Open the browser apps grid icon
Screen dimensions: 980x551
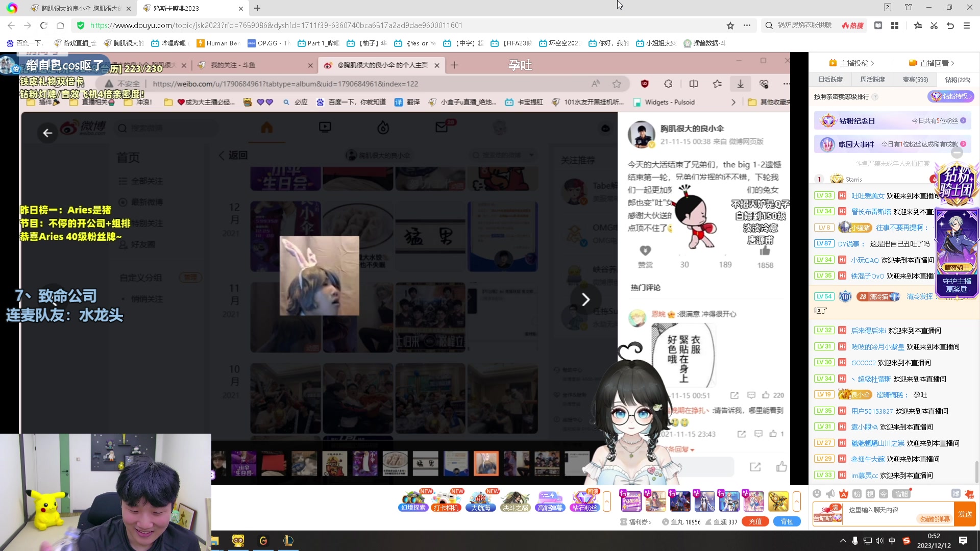tap(895, 26)
